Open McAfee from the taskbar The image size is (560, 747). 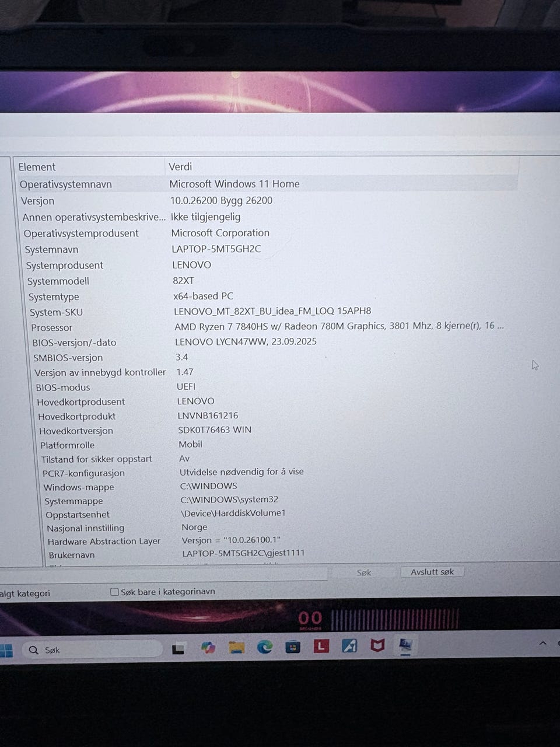pos(377,645)
